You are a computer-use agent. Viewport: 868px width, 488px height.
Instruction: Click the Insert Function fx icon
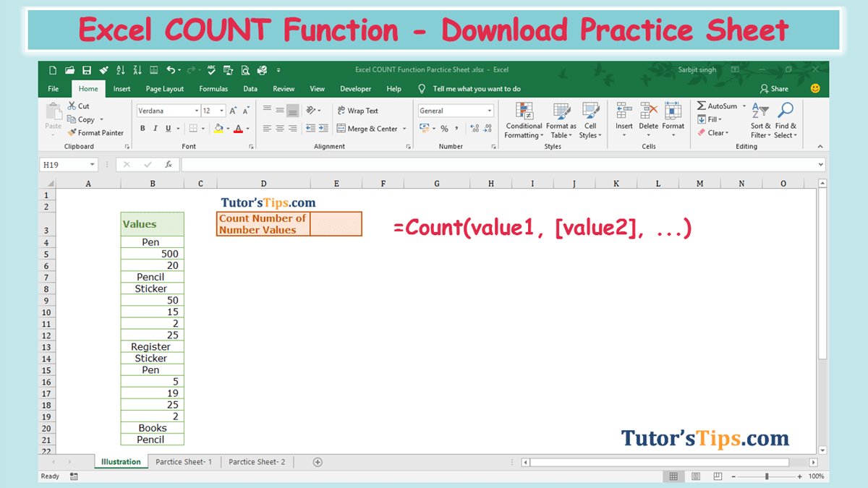pos(169,165)
